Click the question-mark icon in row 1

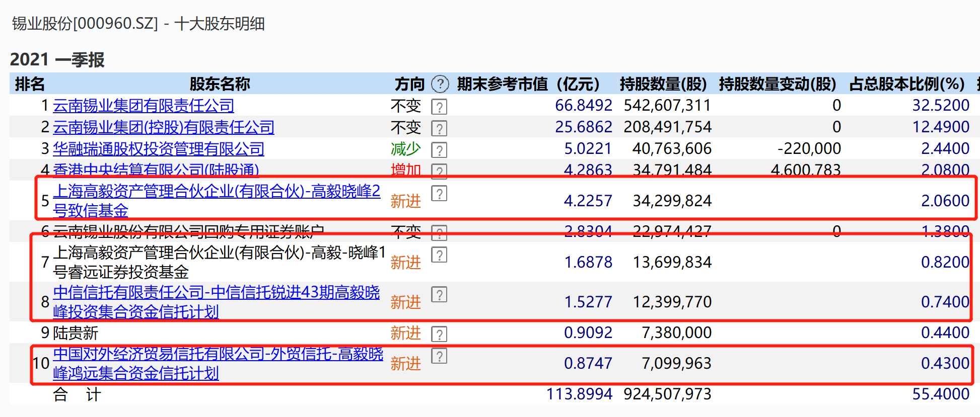[x=439, y=107]
